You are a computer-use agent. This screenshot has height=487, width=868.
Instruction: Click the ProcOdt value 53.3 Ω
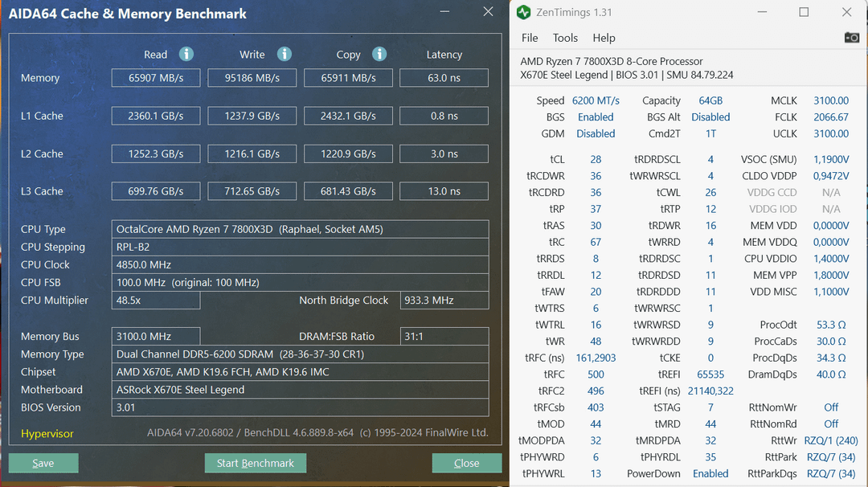831,325
